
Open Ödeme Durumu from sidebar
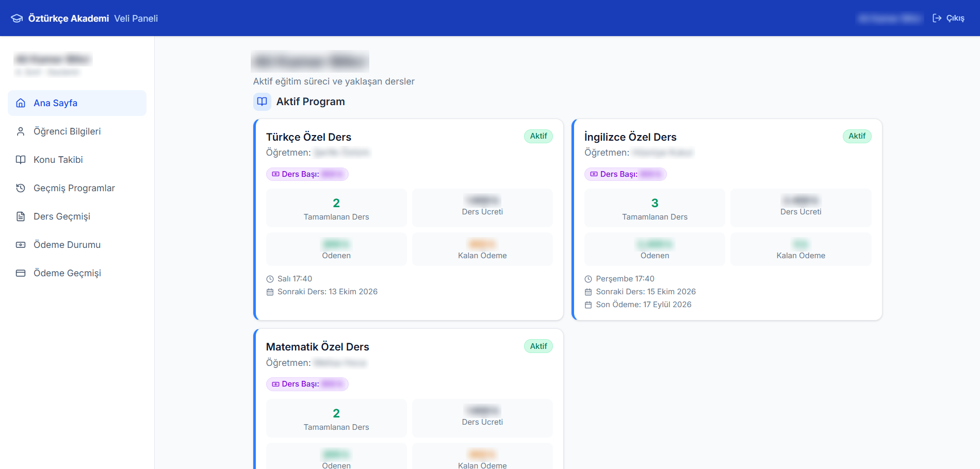[77, 245]
